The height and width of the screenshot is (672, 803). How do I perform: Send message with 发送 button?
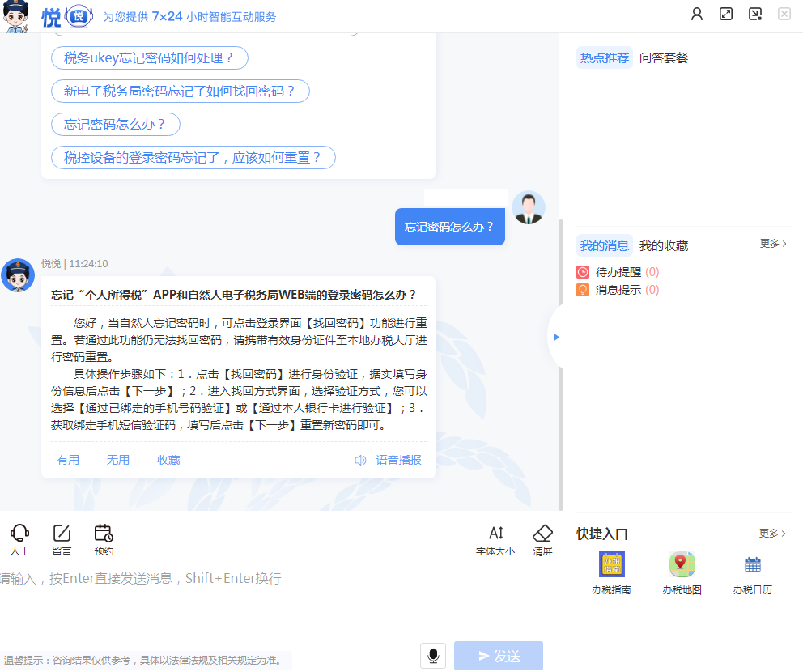(x=499, y=656)
